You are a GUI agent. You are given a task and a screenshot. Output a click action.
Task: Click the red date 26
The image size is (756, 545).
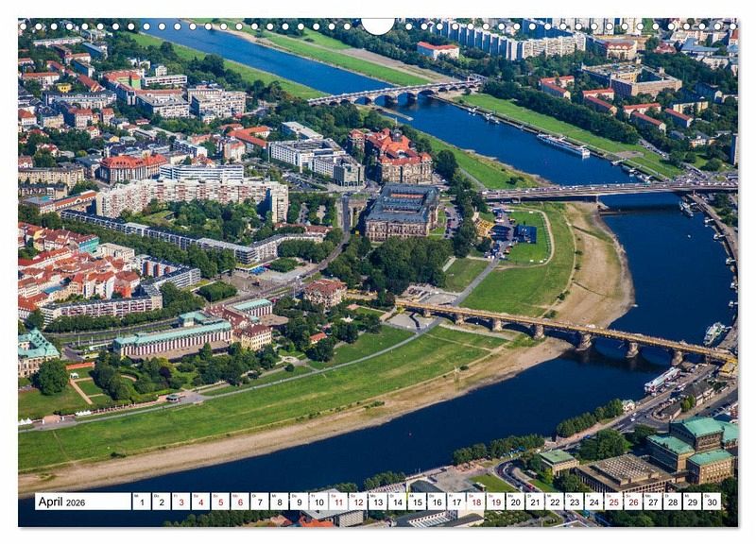(633, 502)
